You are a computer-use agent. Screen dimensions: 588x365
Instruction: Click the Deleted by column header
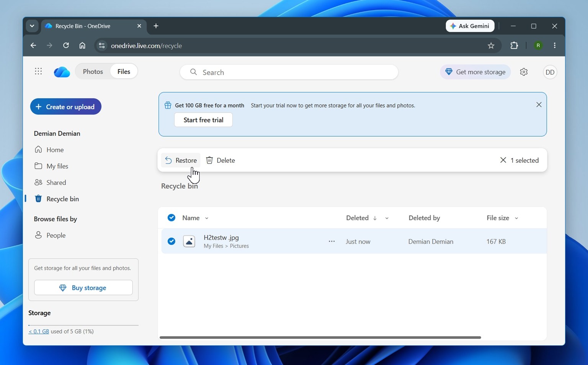point(424,218)
